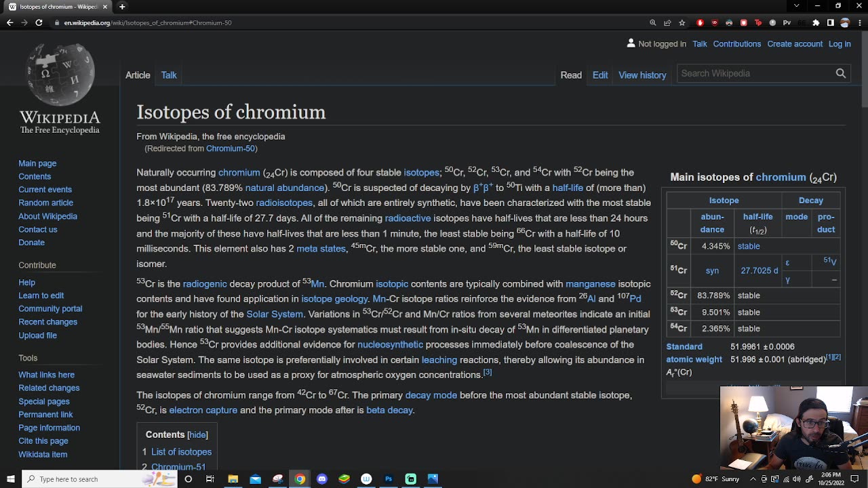The height and width of the screenshot is (488, 868).
Task: Open the Chrome profile avatar
Action: (x=844, y=22)
